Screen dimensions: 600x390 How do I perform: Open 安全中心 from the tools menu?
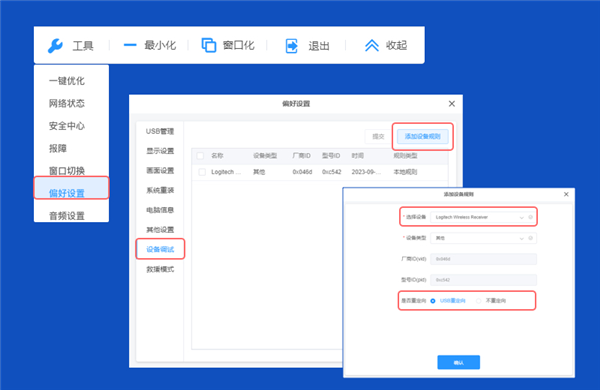coord(67,126)
